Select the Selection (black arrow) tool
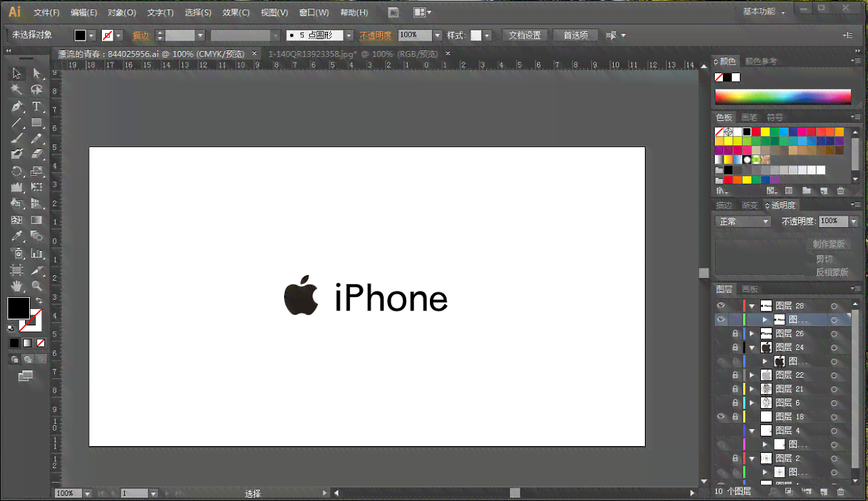 (x=17, y=74)
